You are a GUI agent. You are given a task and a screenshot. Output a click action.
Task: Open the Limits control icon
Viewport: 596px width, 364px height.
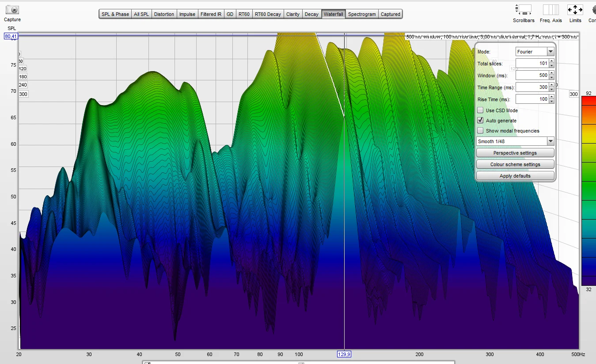tap(575, 9)
